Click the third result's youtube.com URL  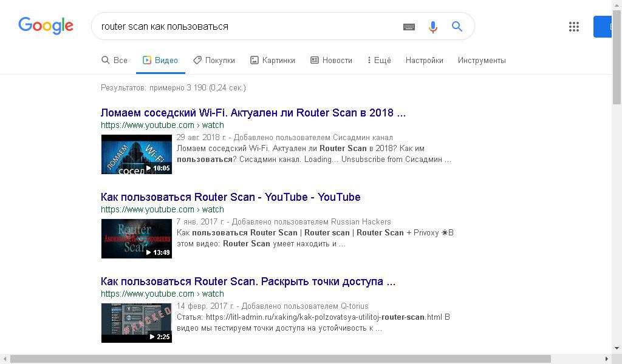(162, 294)
